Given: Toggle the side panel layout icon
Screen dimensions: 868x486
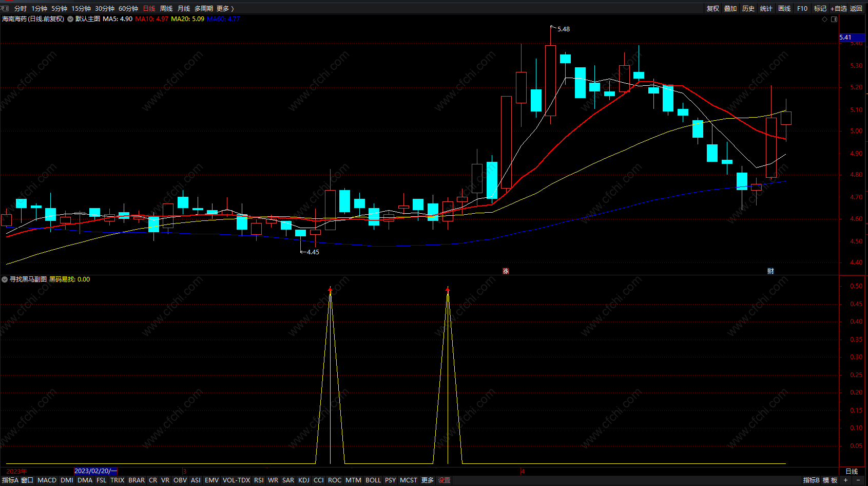Looking at the screenshot, I should [834, 19].
